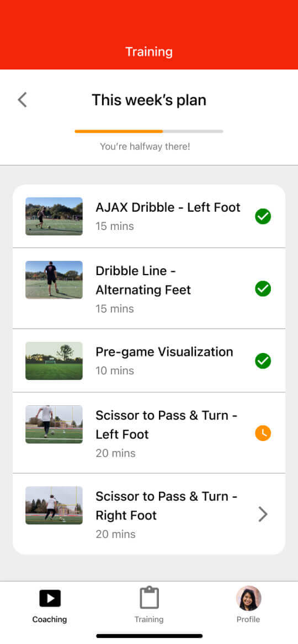This screenshot has width=298, height=644.
Task: Click the Training header title
Action: [x=149, y=52]
